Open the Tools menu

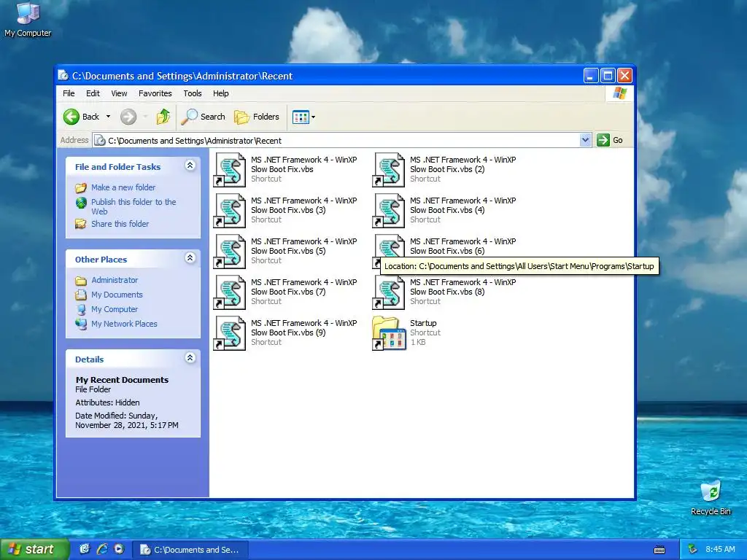coord(193,93)
